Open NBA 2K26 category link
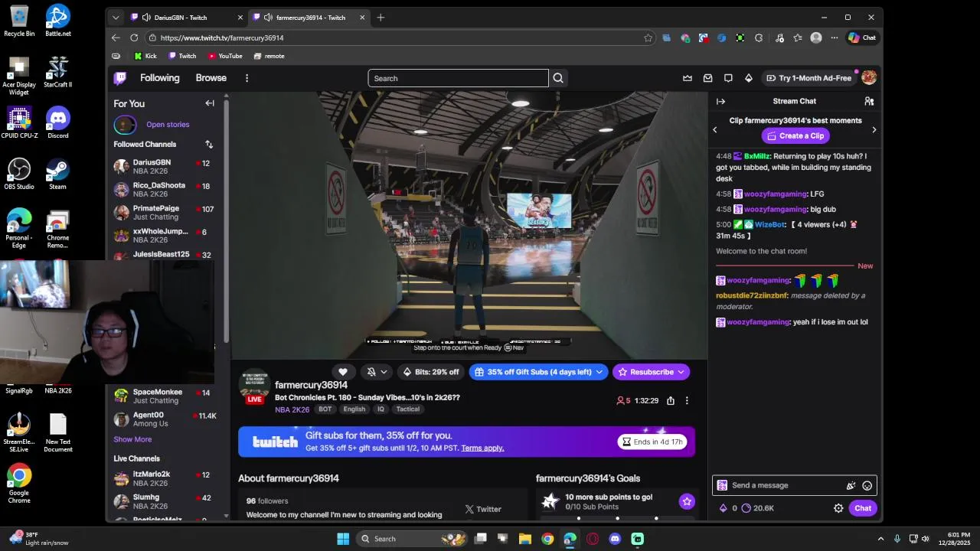The width and height of the screenshot is (980, 551). click(292, 409)
